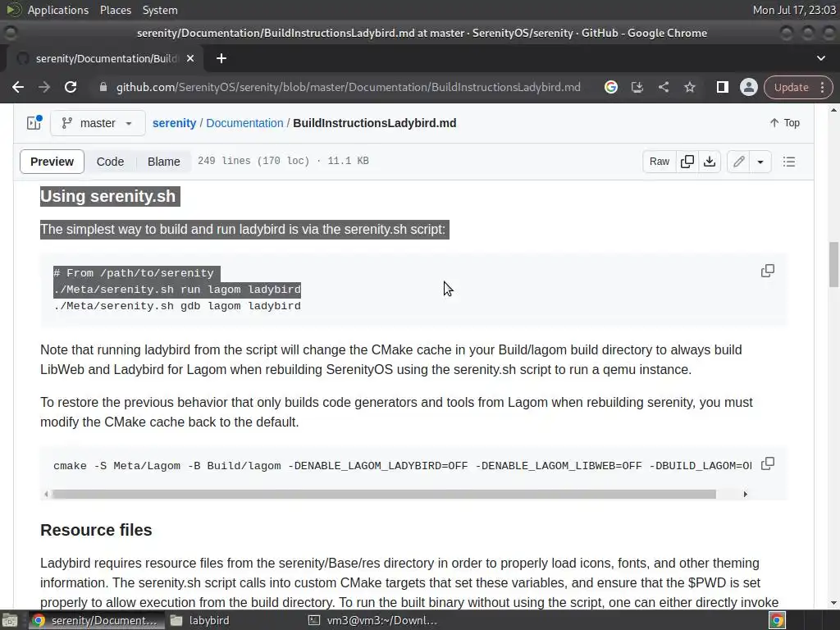Download raw file icon

[710, 162]
